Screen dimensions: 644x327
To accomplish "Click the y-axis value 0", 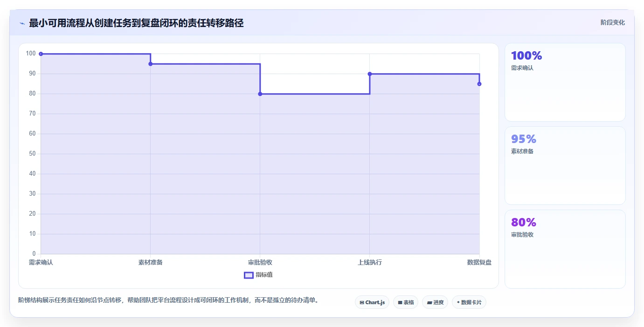I will point(34,254).
